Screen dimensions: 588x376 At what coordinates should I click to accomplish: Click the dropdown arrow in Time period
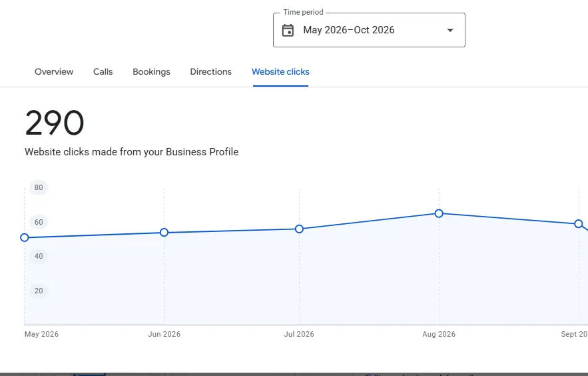click(x=450, y=30)
